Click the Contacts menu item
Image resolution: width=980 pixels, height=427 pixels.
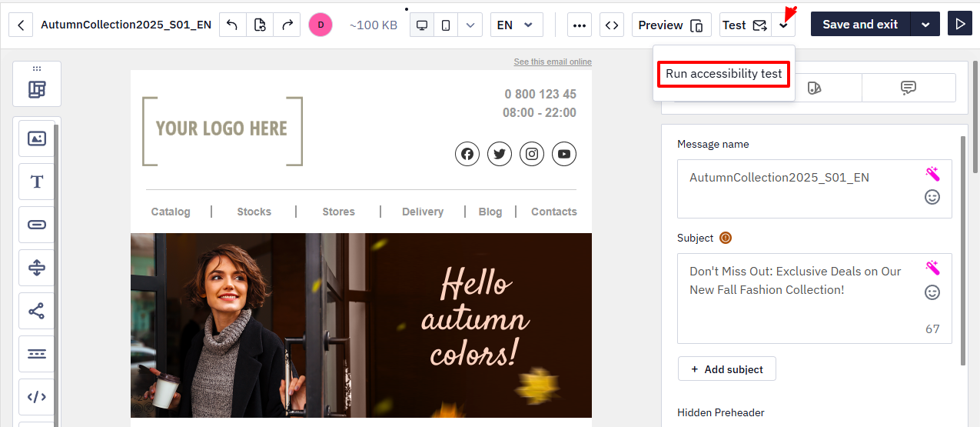(x=554, y=212)
